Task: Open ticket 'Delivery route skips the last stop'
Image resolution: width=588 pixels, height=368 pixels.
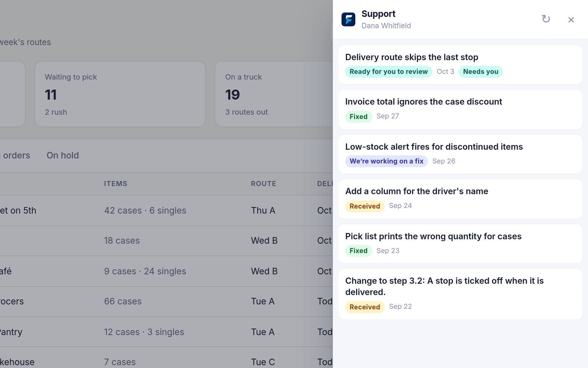Action: (x=460, y=65)
